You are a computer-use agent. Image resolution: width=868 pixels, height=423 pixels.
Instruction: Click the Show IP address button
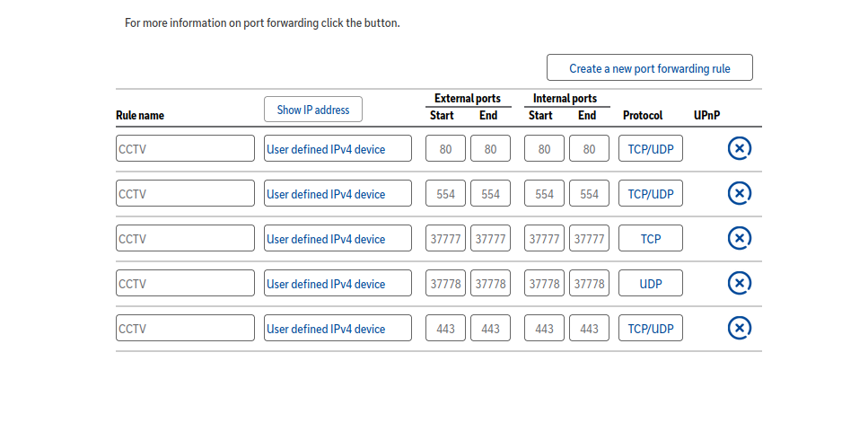tap(312, 110)
